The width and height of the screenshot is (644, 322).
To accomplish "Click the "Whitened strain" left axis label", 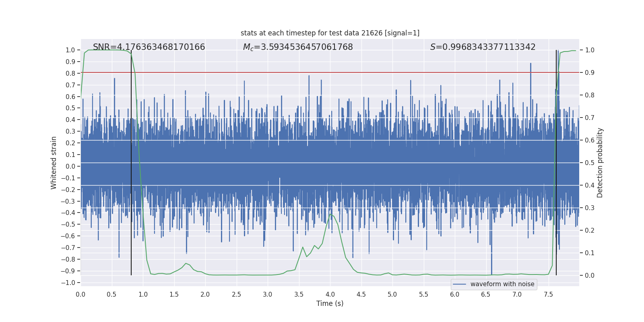I will 54,163.
